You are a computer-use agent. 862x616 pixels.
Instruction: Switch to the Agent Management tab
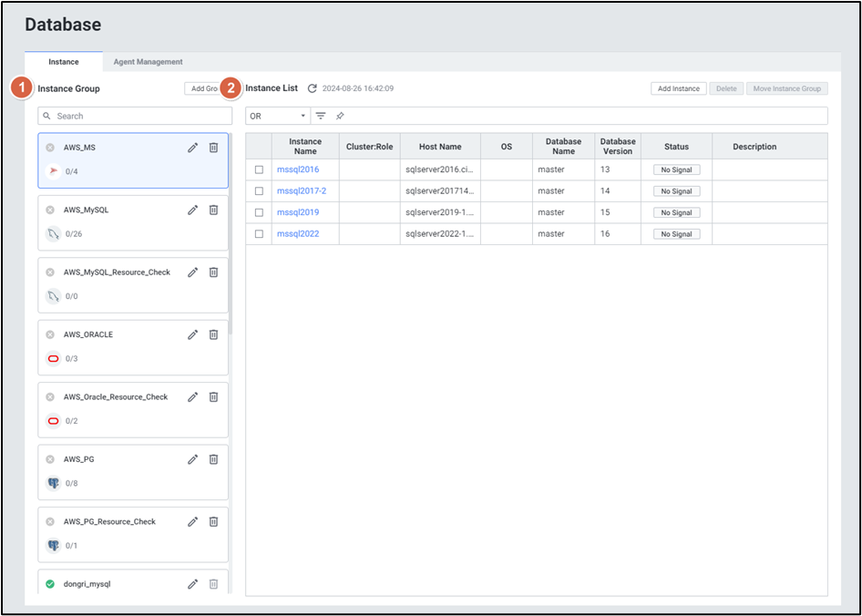tap(148, 62)
